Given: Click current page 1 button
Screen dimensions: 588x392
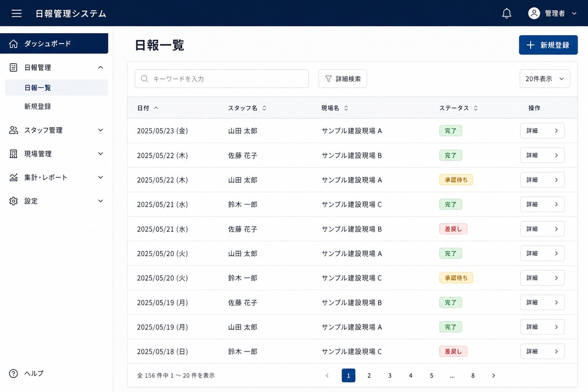Looking at the screenshot, I should tap(348, 376).
